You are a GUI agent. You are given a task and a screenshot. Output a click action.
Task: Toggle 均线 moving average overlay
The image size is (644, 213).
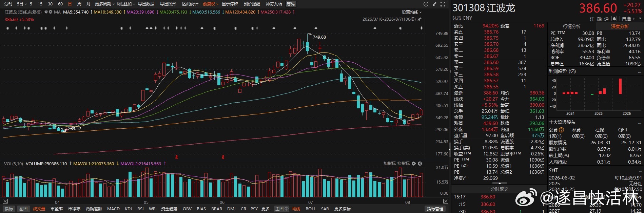click(x=296, y=209)
